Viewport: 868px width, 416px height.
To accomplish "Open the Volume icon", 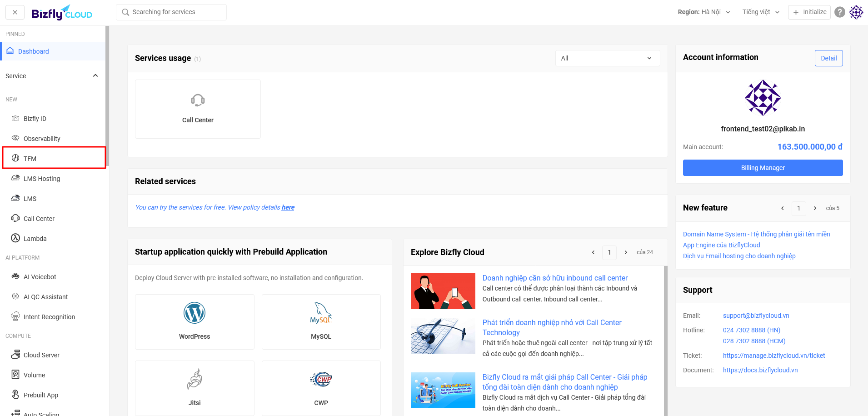I will click(x=15, y=375).
